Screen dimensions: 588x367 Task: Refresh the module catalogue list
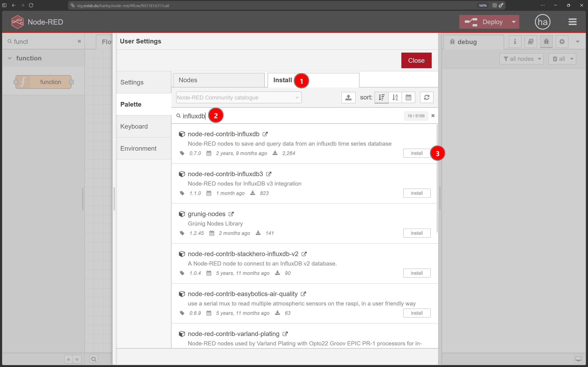click(427, 98)
